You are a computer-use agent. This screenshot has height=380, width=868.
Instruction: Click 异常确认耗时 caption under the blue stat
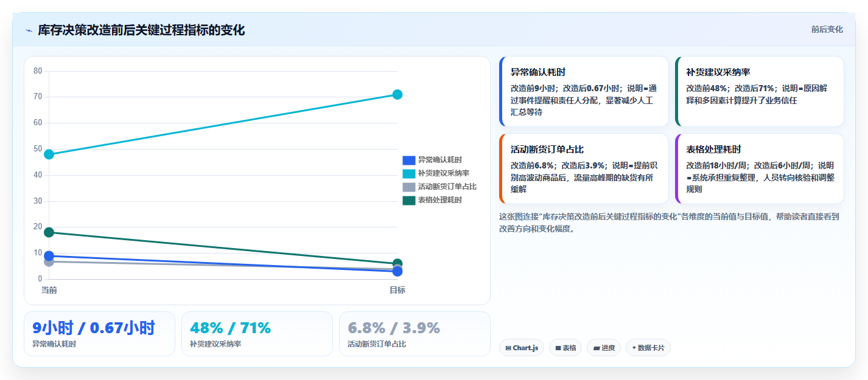tap(54, 344)
